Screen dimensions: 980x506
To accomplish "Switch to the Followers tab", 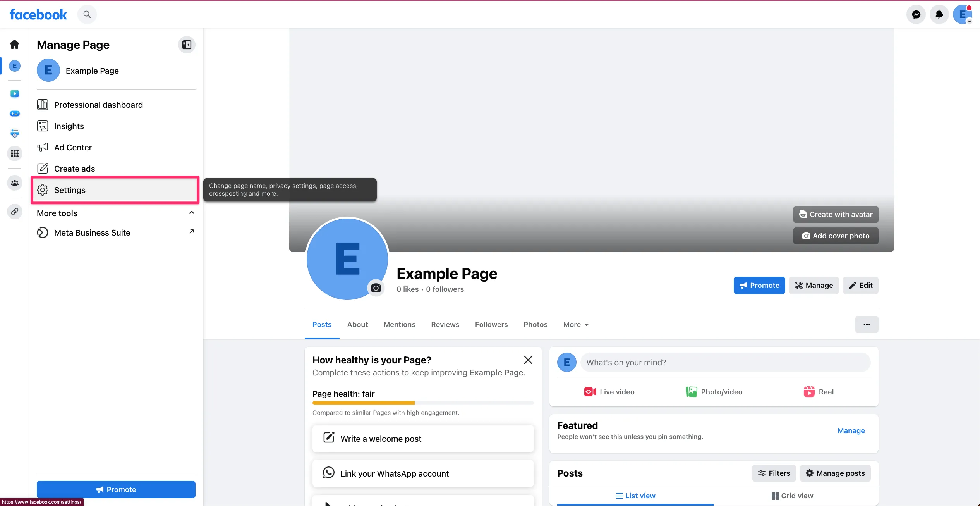I will click(x=491, y=324).
